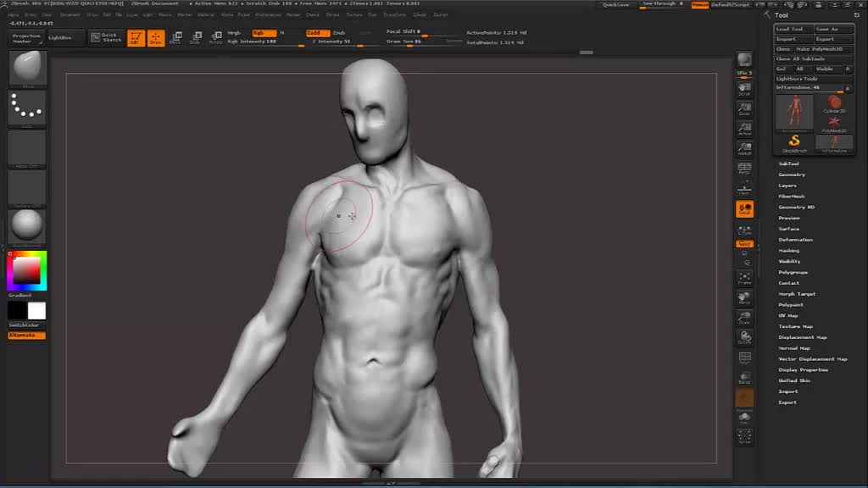868x488 pixels.
Task: Select the white main color swatch
Action: pos(37,310)
